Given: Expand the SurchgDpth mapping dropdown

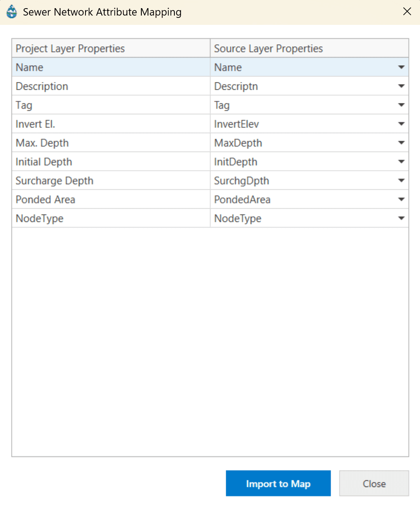Looking at the screenshot, I should tap(401, 180).
